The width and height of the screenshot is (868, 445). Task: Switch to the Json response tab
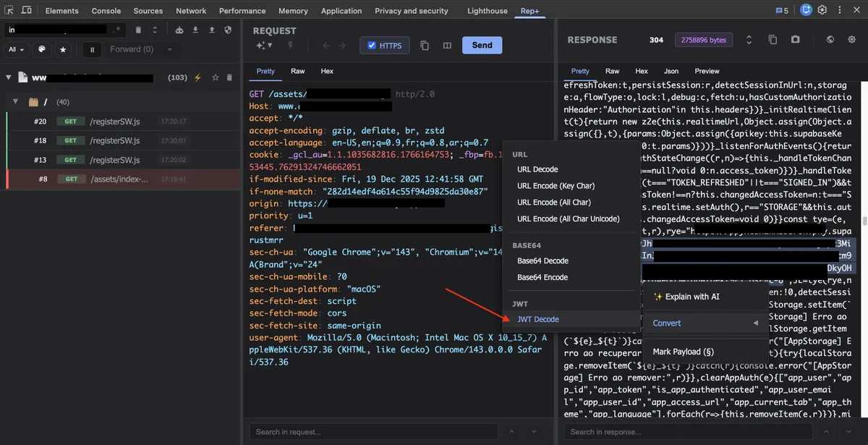(x=671, y=71)
